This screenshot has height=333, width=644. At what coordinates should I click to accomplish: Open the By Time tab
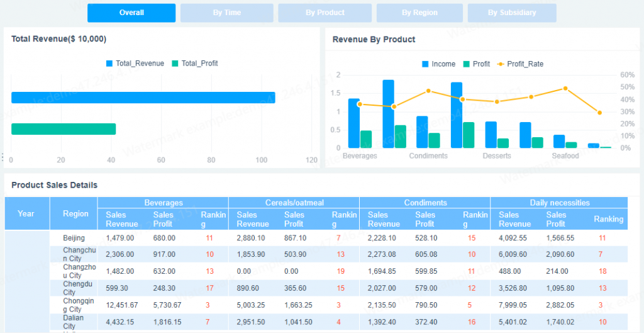tap(226, 13)
